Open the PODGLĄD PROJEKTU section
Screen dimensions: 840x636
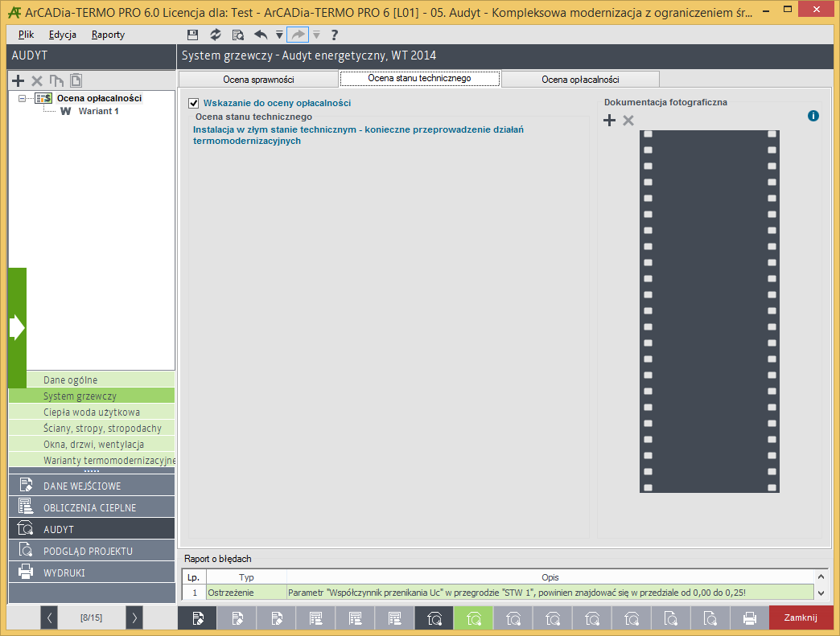[x=92, y=550]
